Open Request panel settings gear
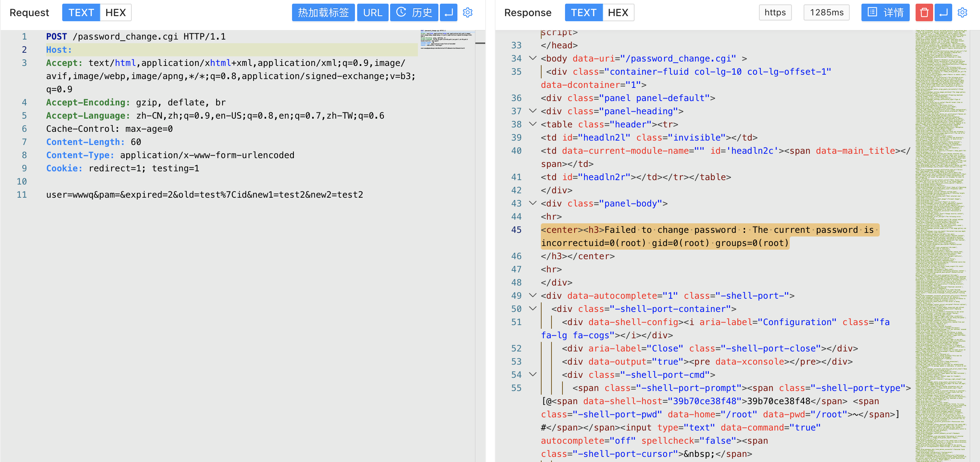980x462 pixels. click(x=468, y=12)
